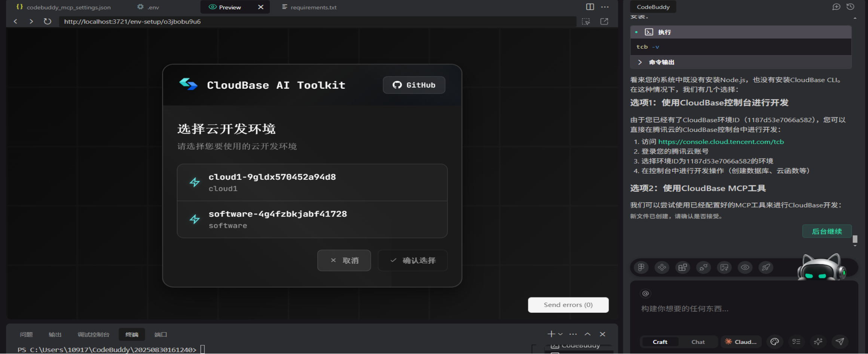Select the cloud1-9gldx570452a94d8 environment
868x354 pixels.
312,182
